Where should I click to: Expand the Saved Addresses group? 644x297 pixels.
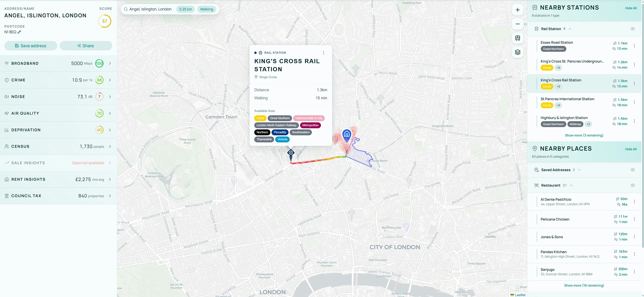click(579, 170)
